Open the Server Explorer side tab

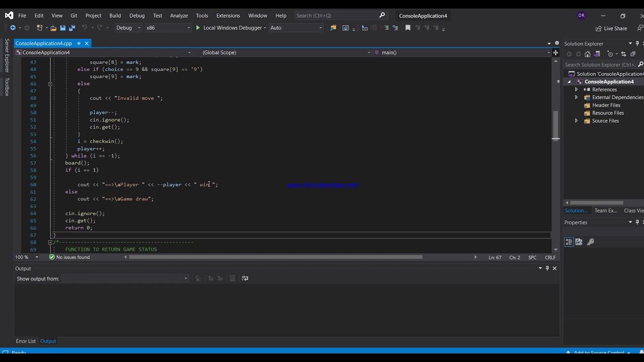coord(7,56)
